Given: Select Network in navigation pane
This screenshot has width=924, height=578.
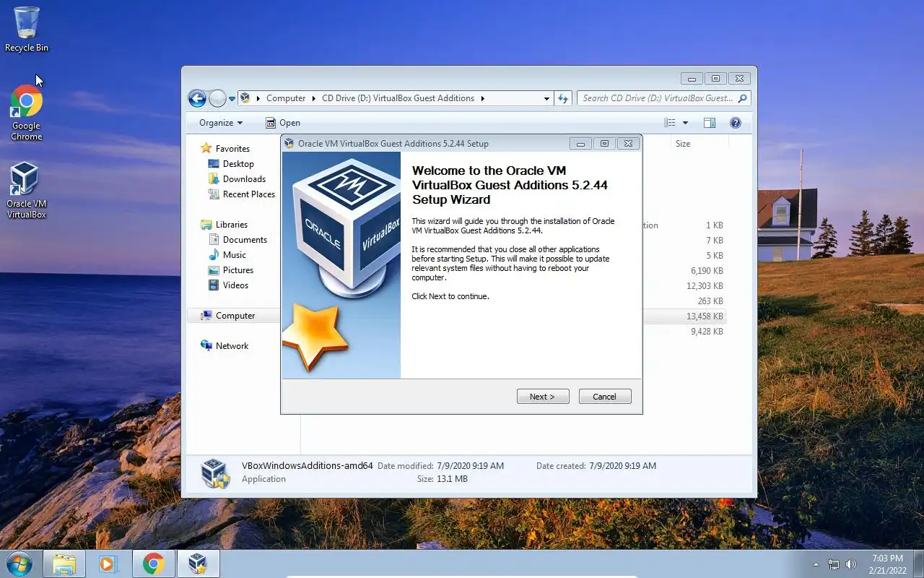Looking at the screenshot, I should tap(225, 346).
